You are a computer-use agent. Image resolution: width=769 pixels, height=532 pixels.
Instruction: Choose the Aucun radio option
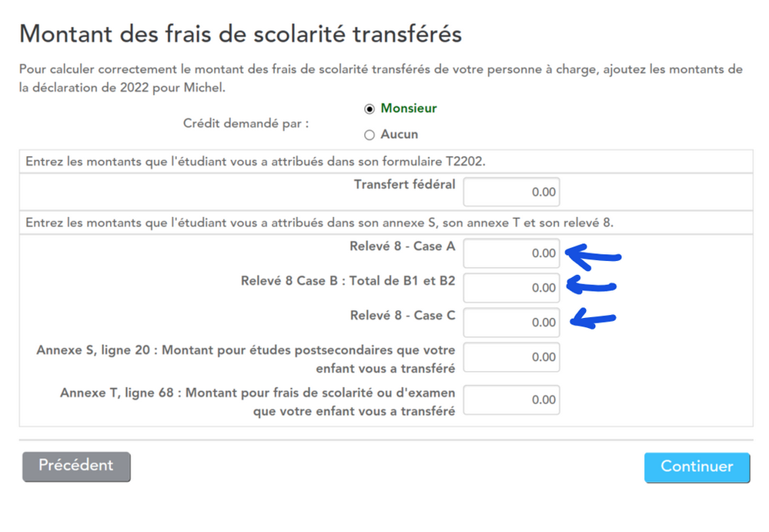click(x=369, y=135)
